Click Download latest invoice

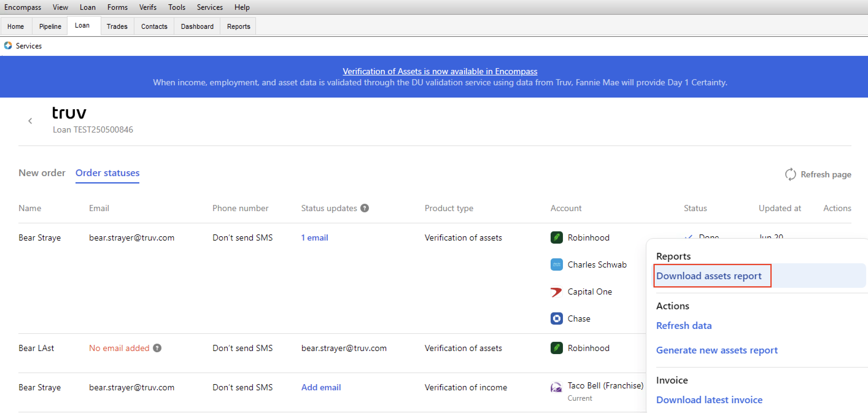709,400
